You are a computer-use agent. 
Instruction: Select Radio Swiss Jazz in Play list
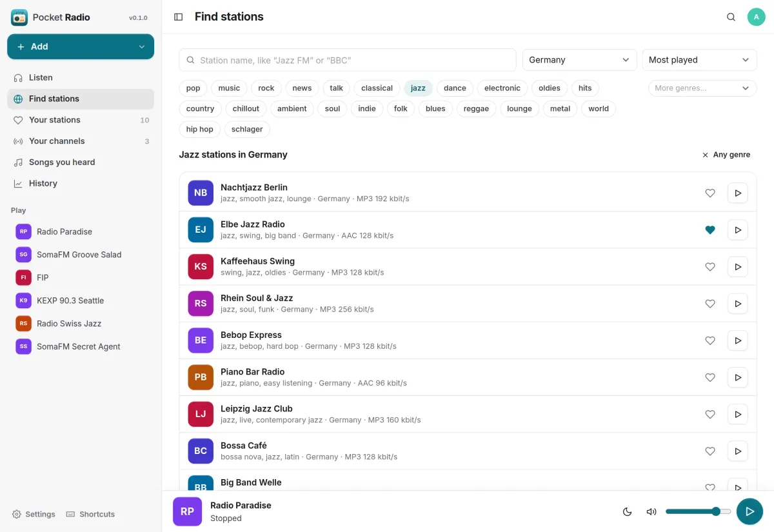coord(81,324)
